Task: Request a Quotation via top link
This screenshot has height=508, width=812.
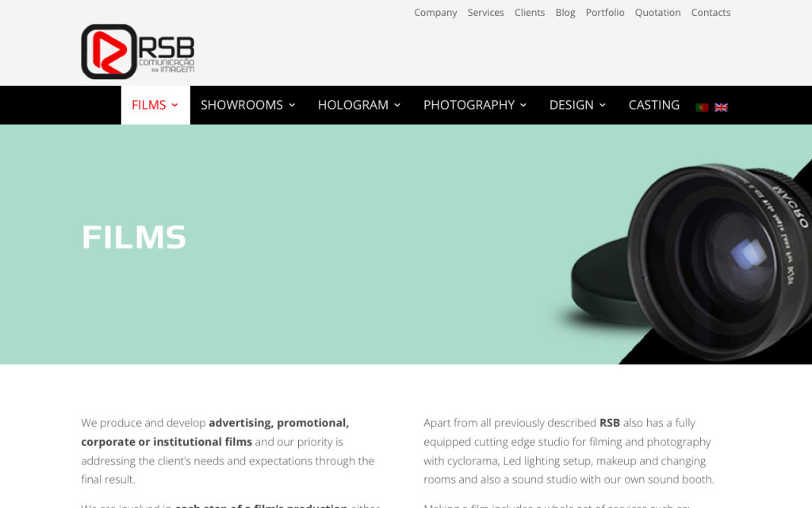Action: [x=657, y=13]
